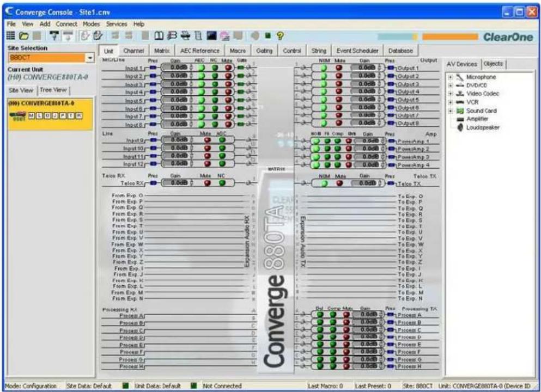Image resolution: width=541 pixels, height=392 pixels.
Task: Click the dark blue screen toolbar icon
Action: pos(211,35)
